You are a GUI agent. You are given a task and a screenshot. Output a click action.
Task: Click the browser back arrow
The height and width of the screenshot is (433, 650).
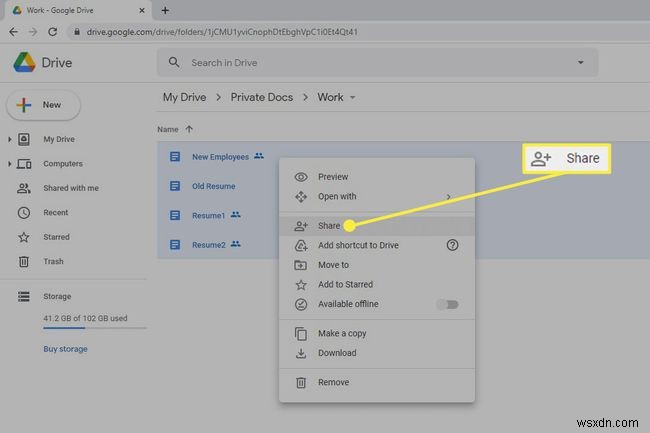(14, 32)
